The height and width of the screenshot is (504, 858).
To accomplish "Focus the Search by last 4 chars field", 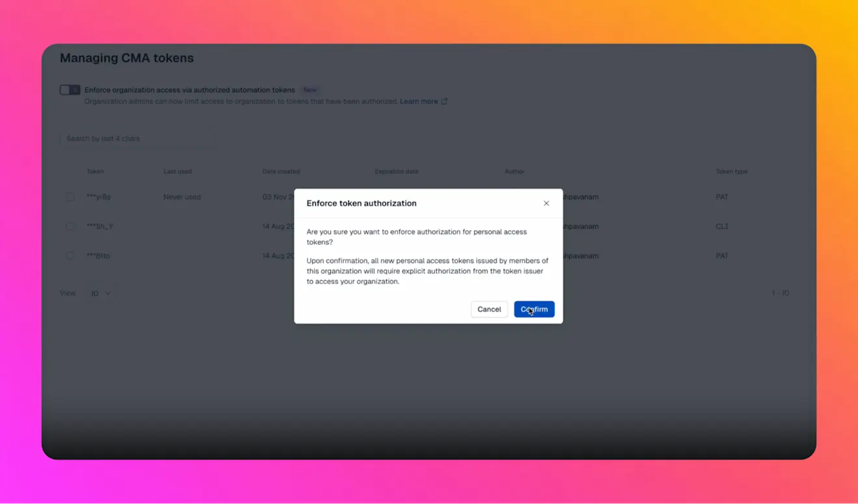I will tap(136, 138).
